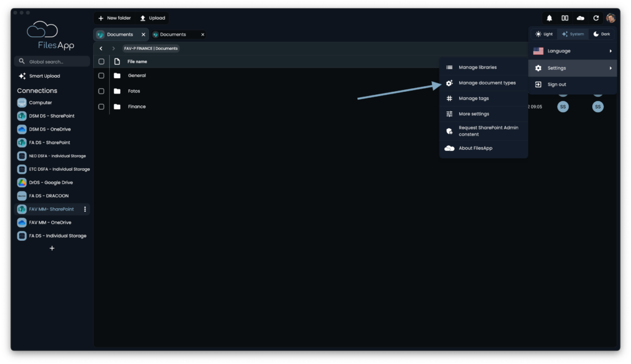631x364 pixels.
Task: Click the document icon in header row
Action: [117, 62]
